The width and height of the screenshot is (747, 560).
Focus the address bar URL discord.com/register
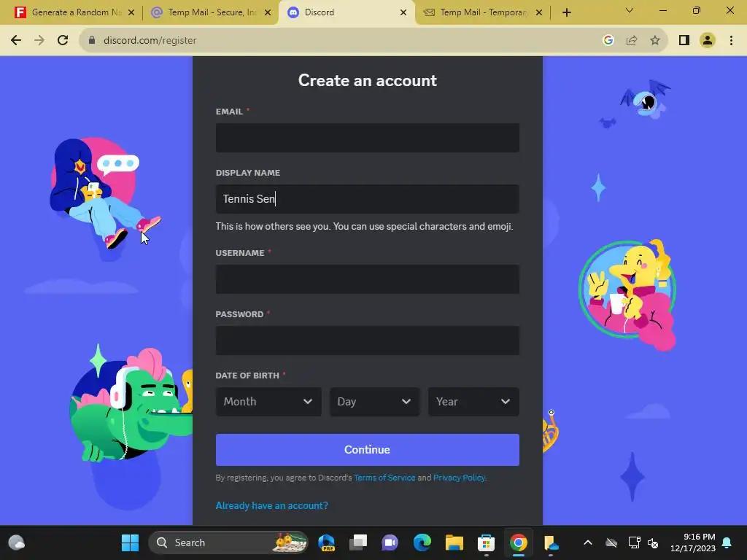tap(150, 41)
